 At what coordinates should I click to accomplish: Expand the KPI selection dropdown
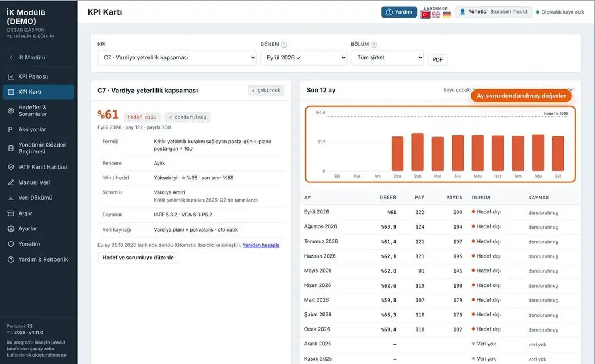[x=177, y=58]
